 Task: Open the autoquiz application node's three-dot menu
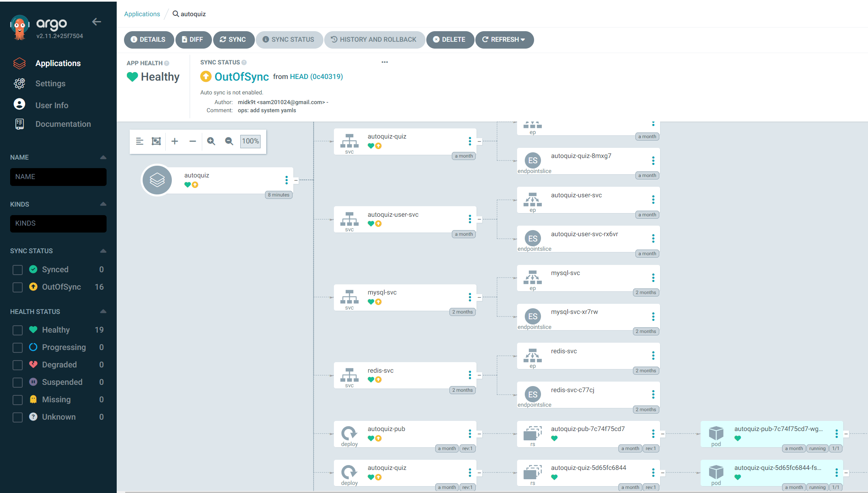(286, 180)
